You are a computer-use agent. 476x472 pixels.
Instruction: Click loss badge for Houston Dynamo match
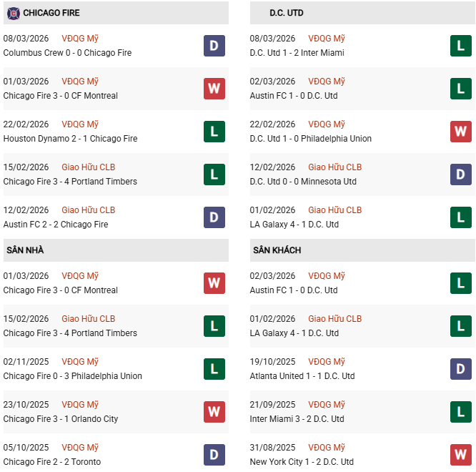214,132
